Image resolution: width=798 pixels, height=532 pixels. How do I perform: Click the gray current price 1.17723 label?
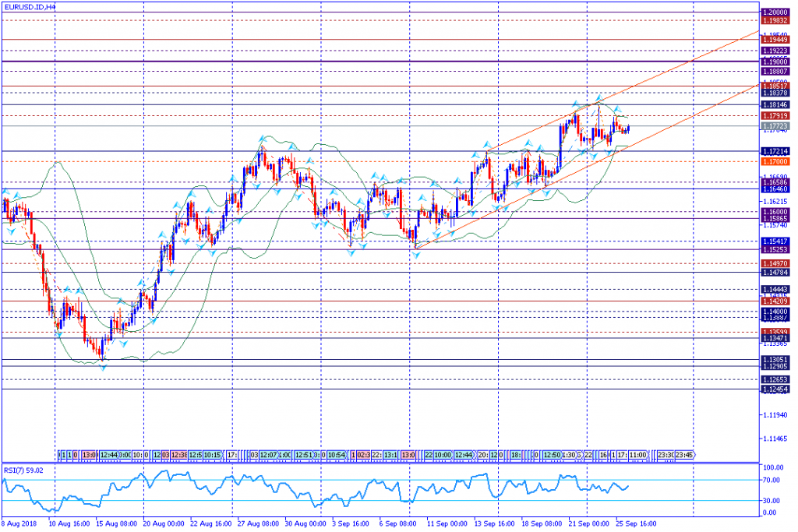click(x=775, y=125)
